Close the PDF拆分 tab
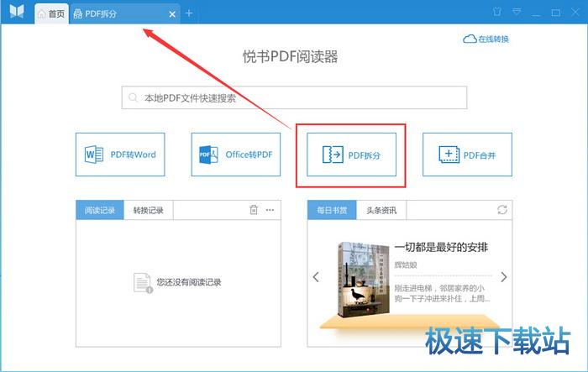The height and width of the screenshot is (372, 588). tap(172, 14)
